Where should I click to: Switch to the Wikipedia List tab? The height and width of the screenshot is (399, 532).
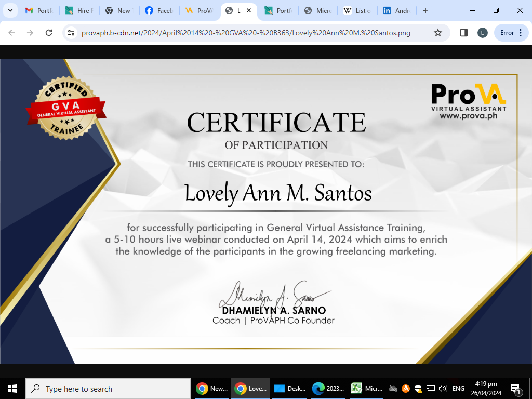point(357,10)
